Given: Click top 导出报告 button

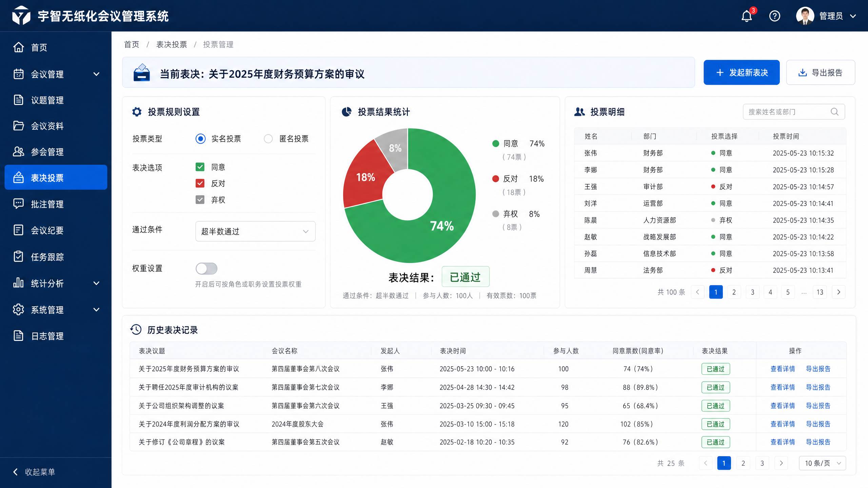Looking at the screenshot, I should coord(821,73).
